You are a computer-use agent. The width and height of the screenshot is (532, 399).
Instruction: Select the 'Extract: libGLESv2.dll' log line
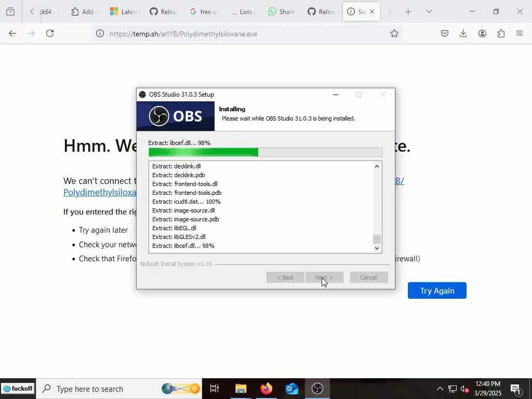pos(179,237)
